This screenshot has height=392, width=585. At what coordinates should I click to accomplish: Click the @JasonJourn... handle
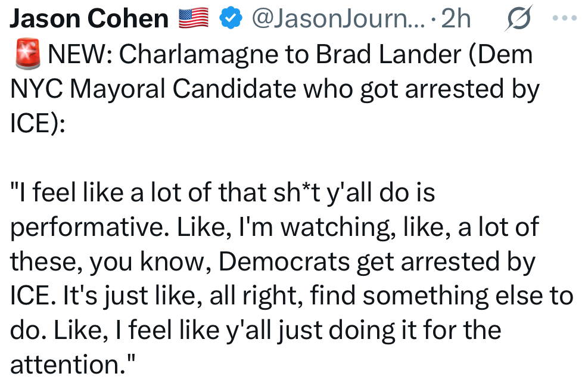point(338,19)
